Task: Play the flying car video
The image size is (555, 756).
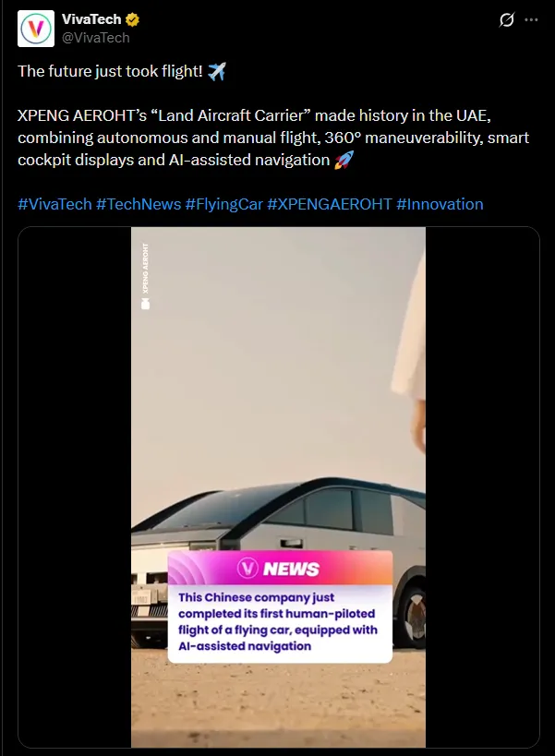Action: [278, 487]
